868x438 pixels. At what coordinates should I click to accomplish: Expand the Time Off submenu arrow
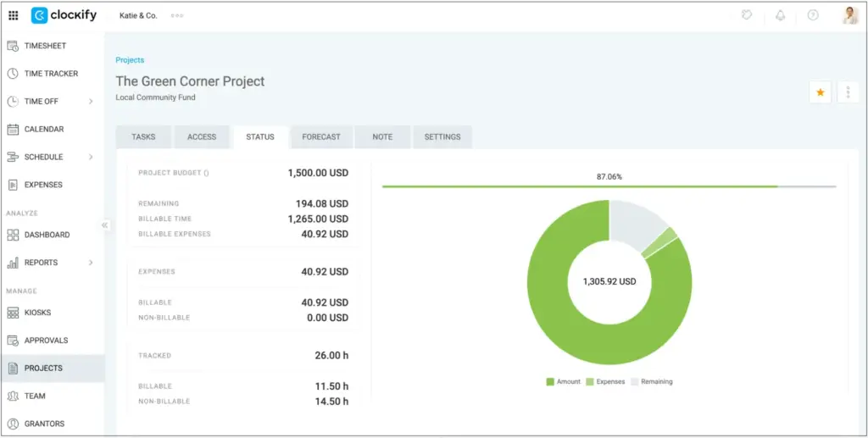91,102
